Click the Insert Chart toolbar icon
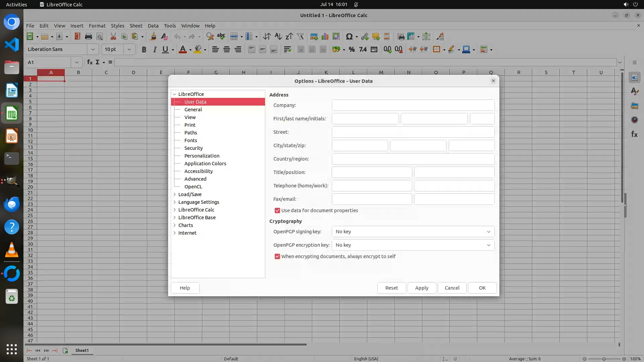 (325, 37)
